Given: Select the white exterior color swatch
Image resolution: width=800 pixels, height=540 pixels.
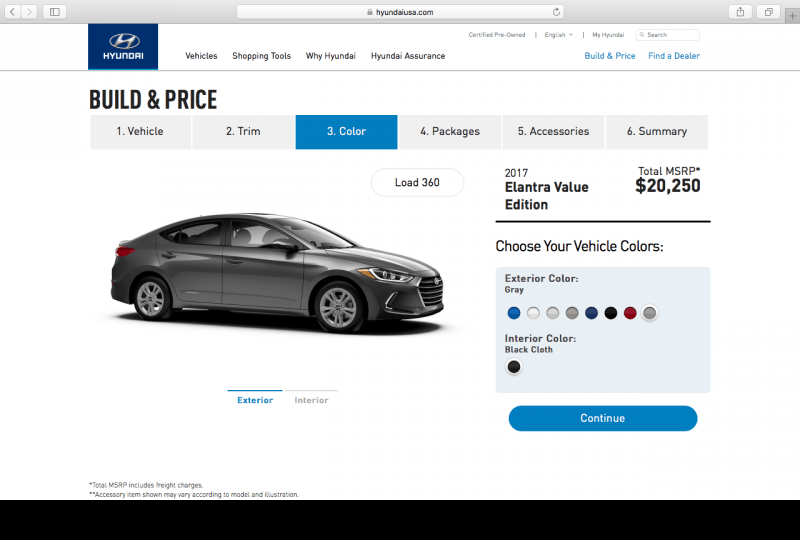Looking at the screenshot, I should 533,313.
